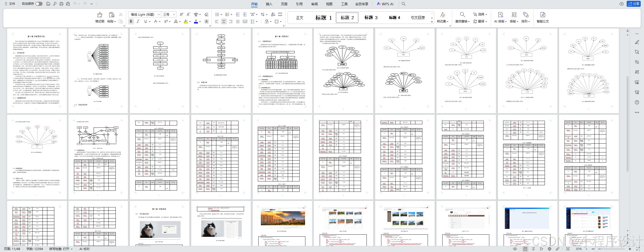Image resolution: width=644 pixels, height=252 pixels.
Task: Click the cloud upload icon beside Share
Action: pos(621,4)
